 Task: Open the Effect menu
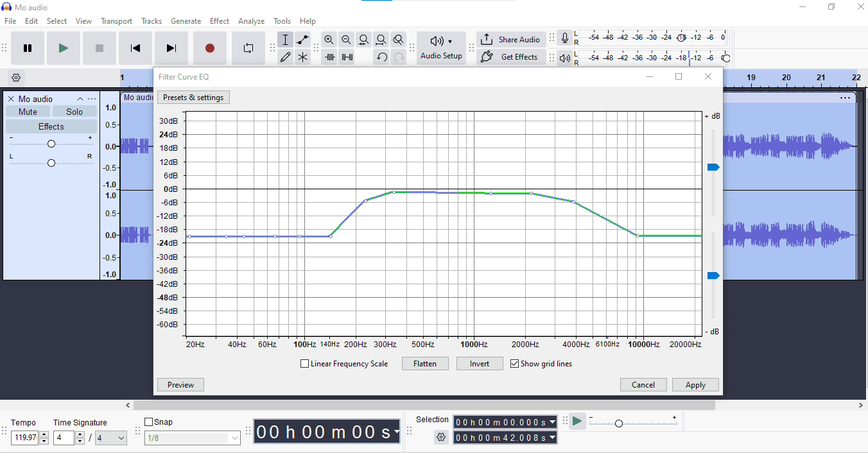pos(219,21)
